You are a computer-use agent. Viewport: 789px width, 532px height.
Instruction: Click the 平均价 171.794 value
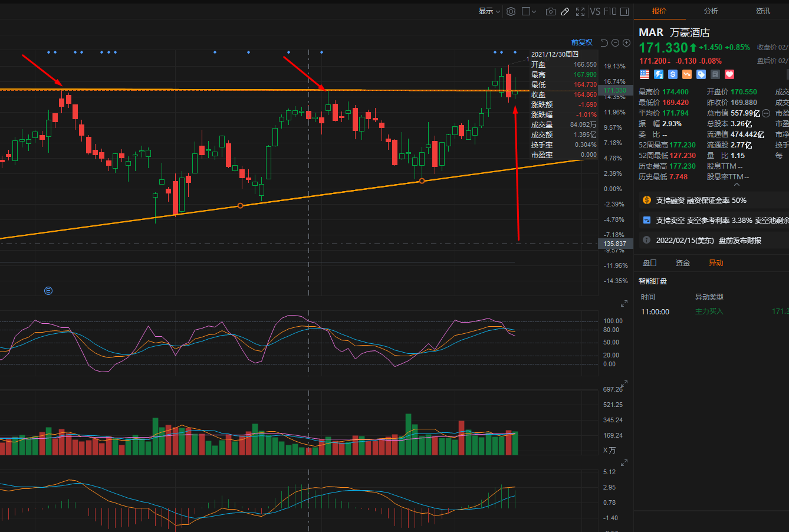point(676,113)
